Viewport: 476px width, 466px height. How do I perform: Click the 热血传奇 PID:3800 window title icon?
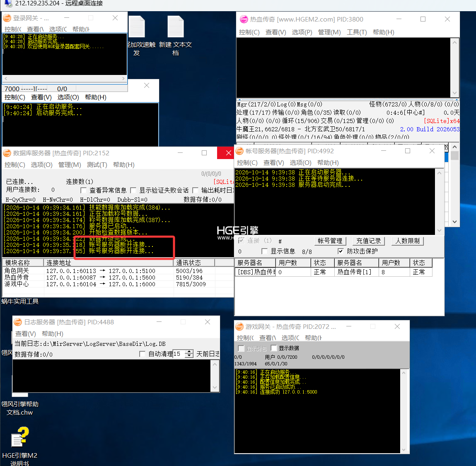pos(244,19)
